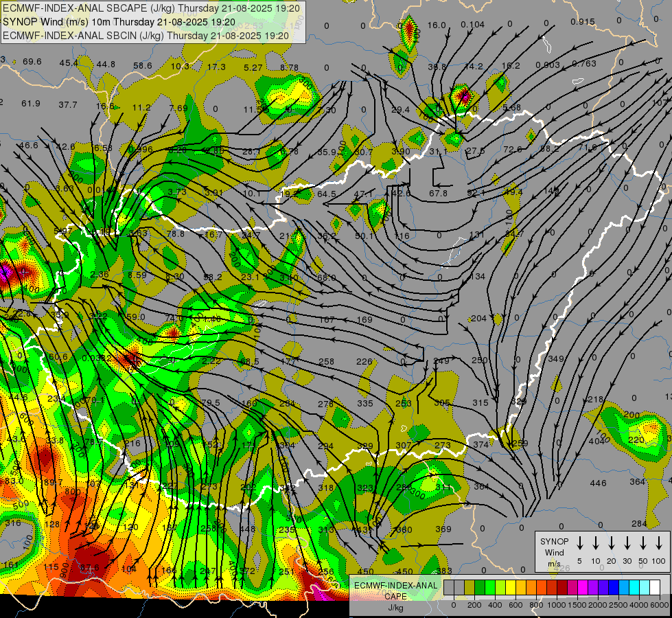Click the map value '349'
The height and width of the screenshot is (618, 672).
[556, 358]
